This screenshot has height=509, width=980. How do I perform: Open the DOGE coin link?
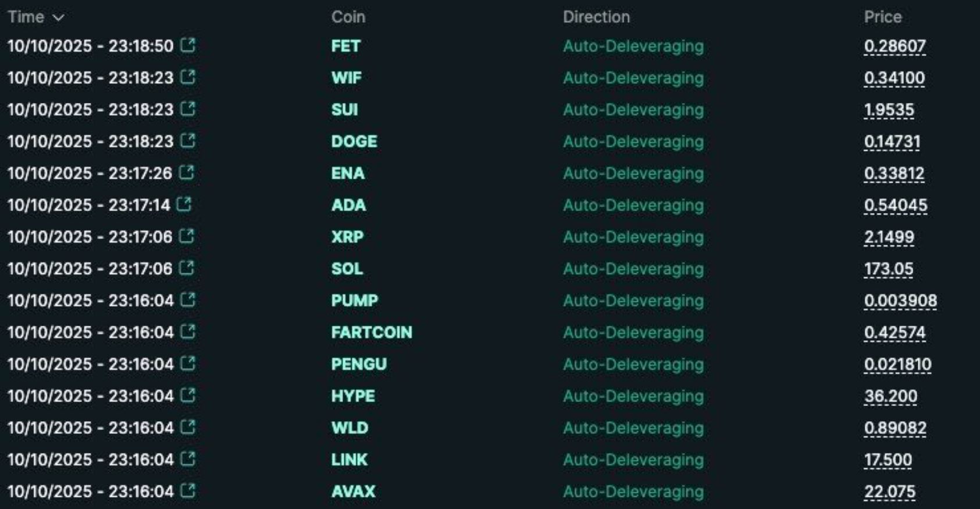(354, 141)
